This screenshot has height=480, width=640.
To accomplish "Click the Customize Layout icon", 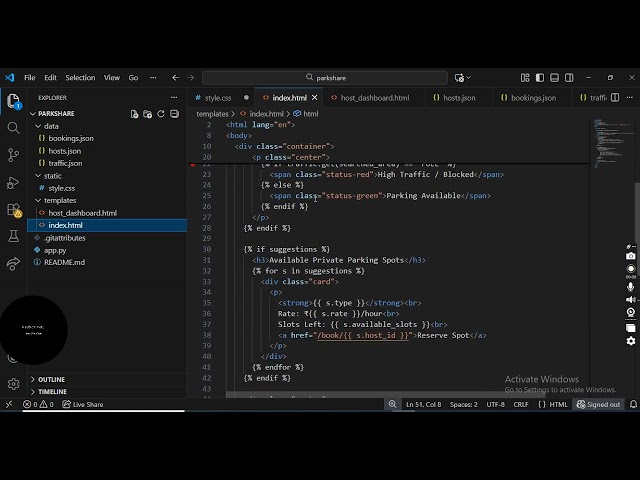I will pos(525,78).
